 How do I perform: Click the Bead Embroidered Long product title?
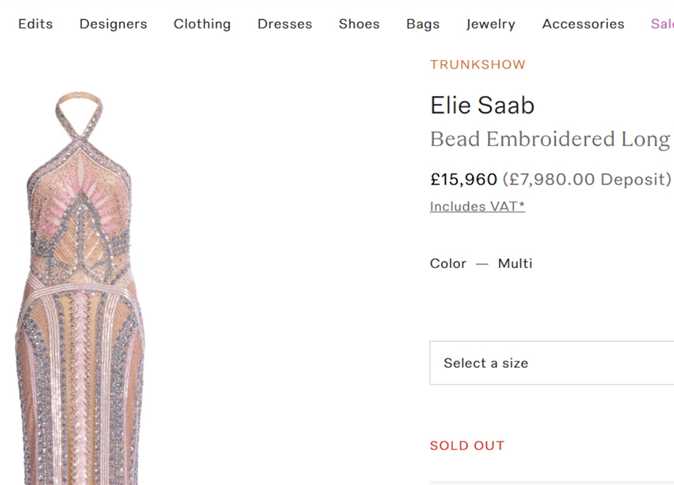550,139
